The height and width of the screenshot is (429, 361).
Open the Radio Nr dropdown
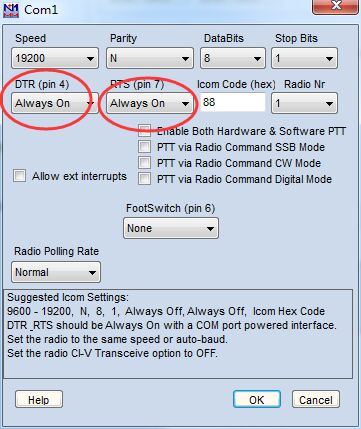tap(304, 103)
